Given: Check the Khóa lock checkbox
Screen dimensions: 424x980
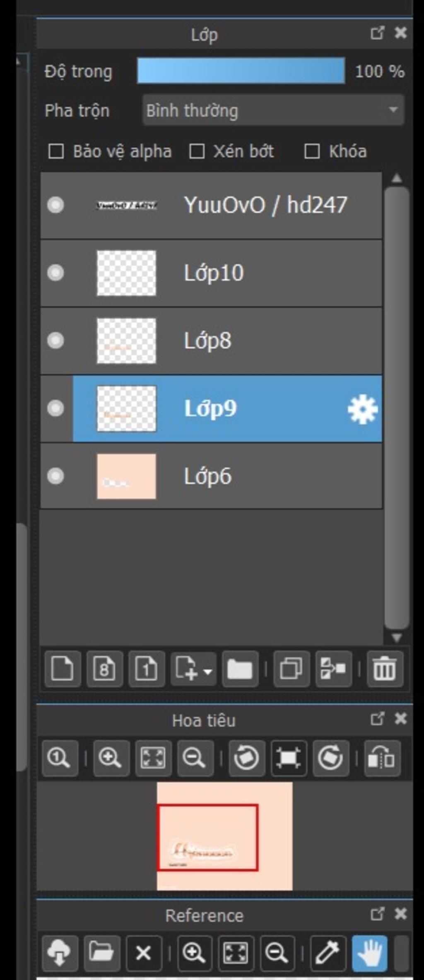Looking at the screenshot, I should pyautogui.click(x=312, y=151).
